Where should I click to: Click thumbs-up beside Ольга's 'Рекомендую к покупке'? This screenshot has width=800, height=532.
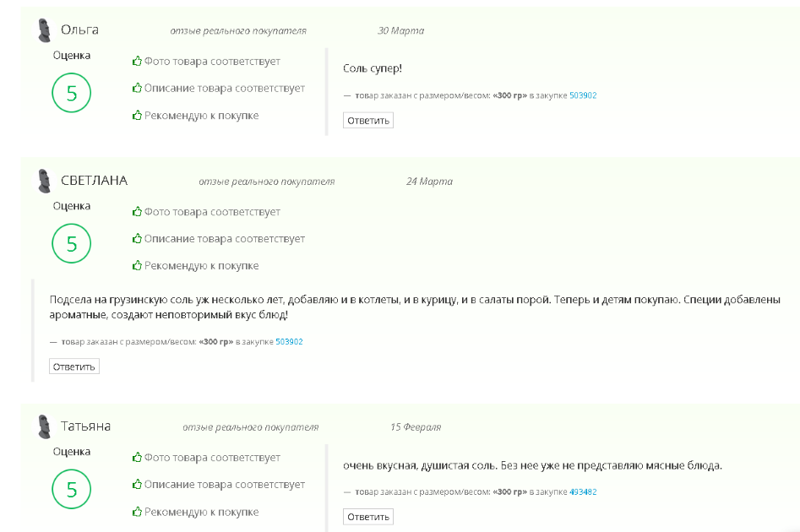tap(137, 116)
